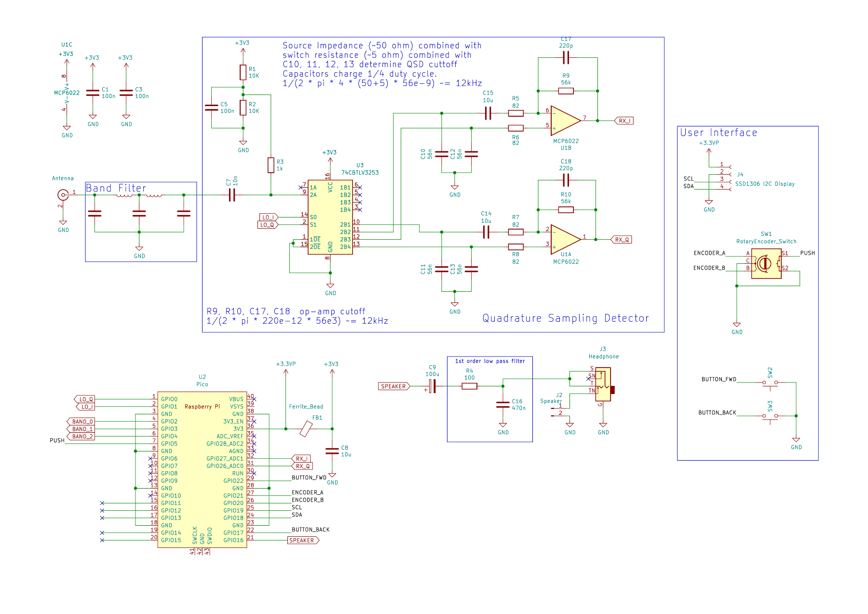This screenshot has width=868, height=614.
Task: Select the R4 100 ohm resistor
Action: (469, 386)
